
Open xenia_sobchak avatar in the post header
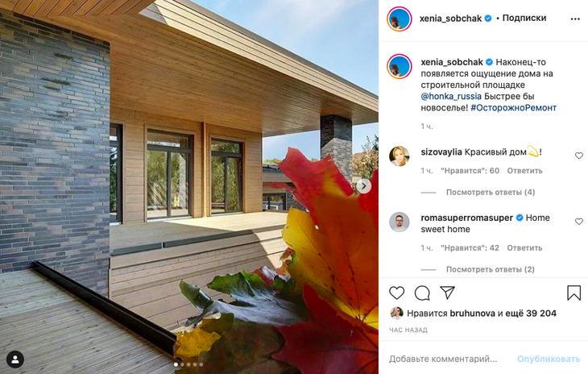399,19
